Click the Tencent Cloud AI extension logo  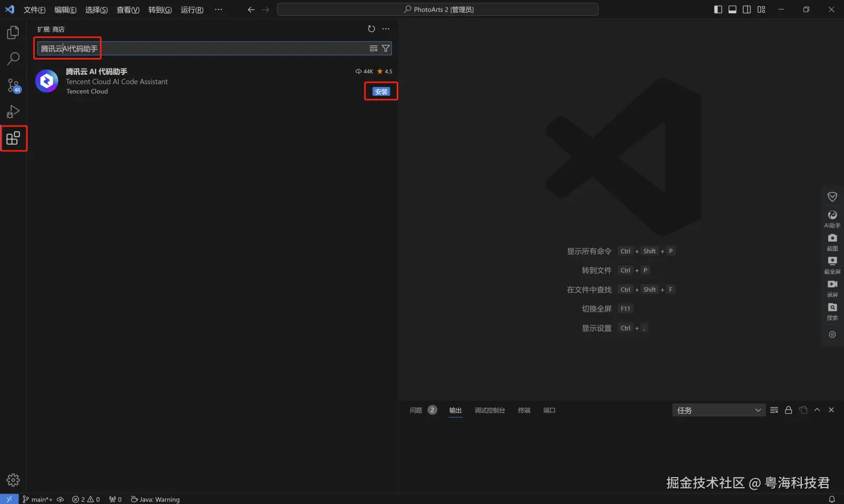47,81
